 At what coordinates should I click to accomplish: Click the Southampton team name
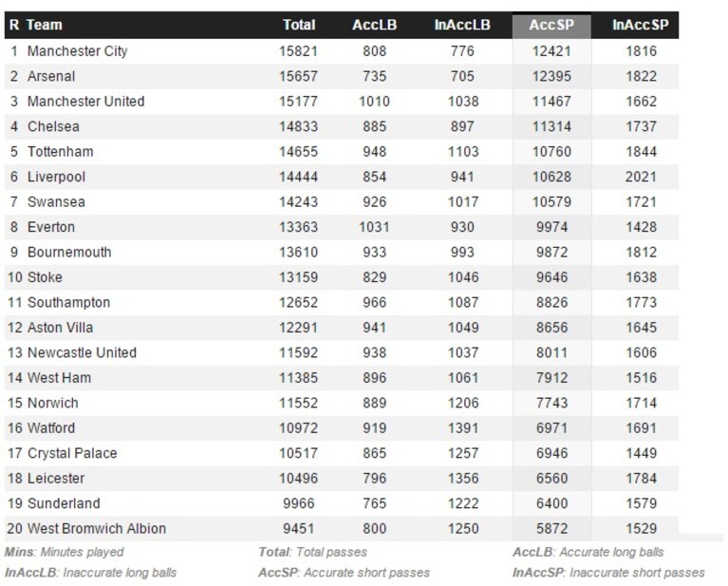[x=68, y=302]
